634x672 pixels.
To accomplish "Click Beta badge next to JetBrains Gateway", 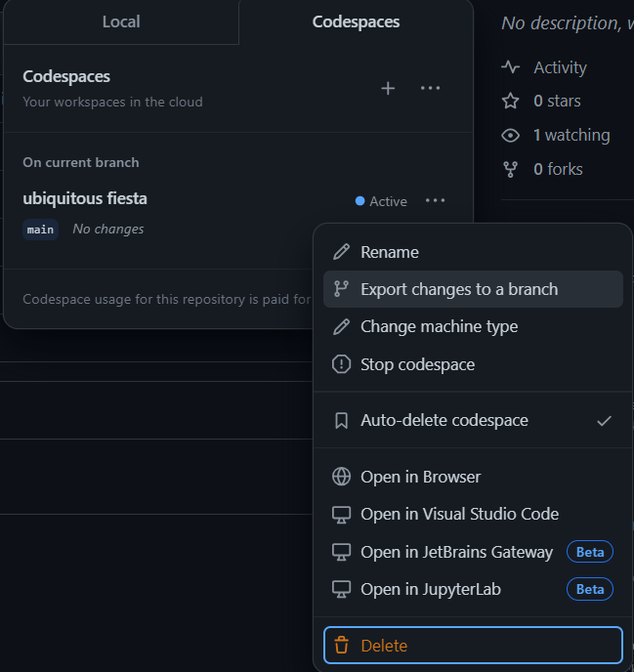I will (x=590, y=552).
